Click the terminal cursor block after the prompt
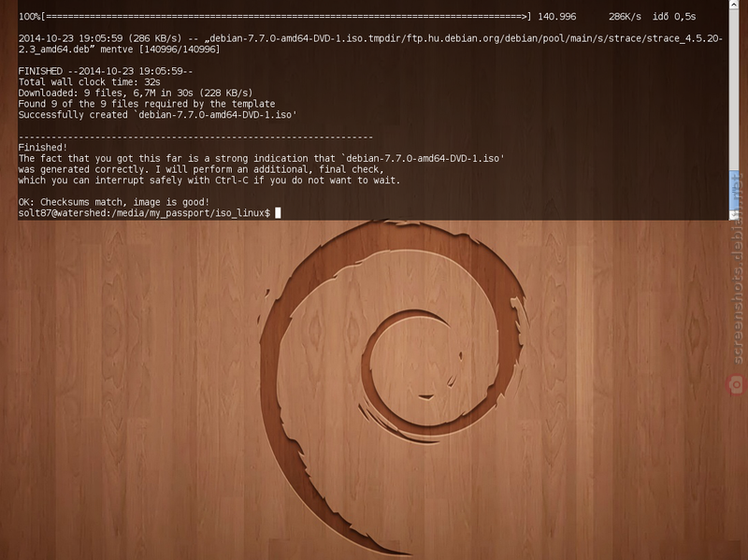 click(x=278, y=213)
